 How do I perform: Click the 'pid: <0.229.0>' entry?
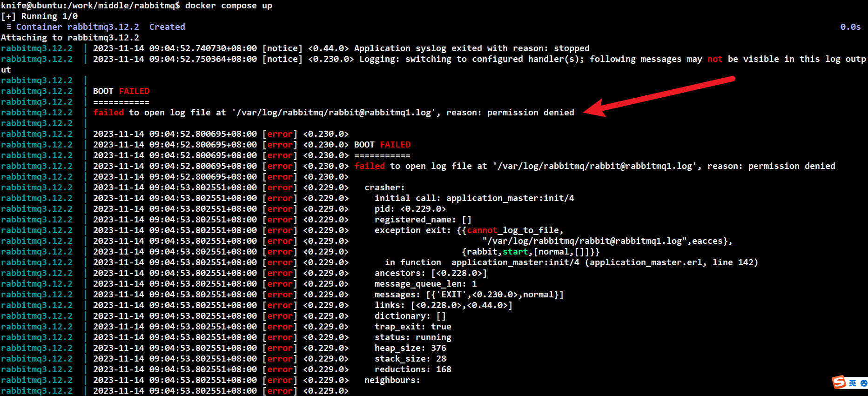410,209
